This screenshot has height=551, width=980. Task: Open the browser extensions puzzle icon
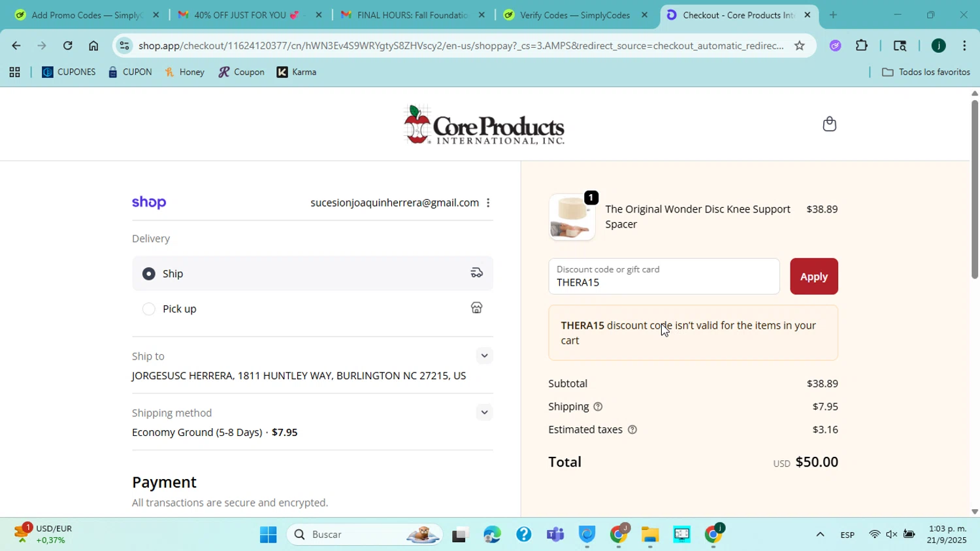tap(862, 45)
